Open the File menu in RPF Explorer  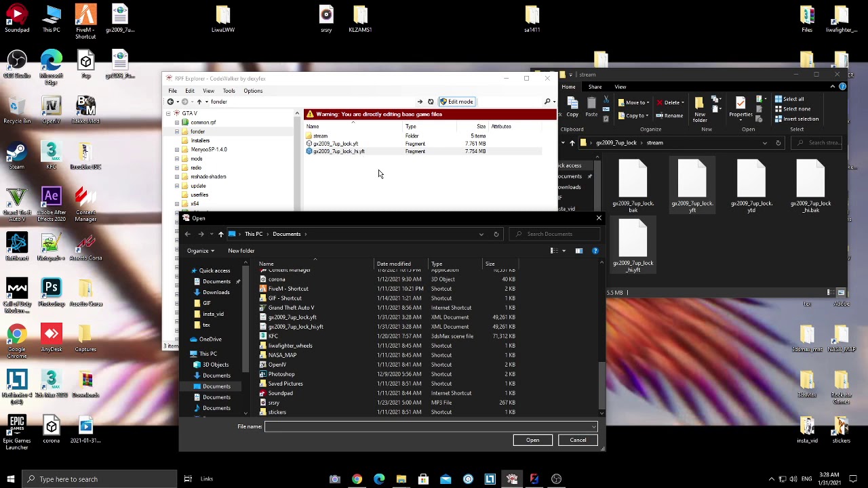click(x=173, y=91)
